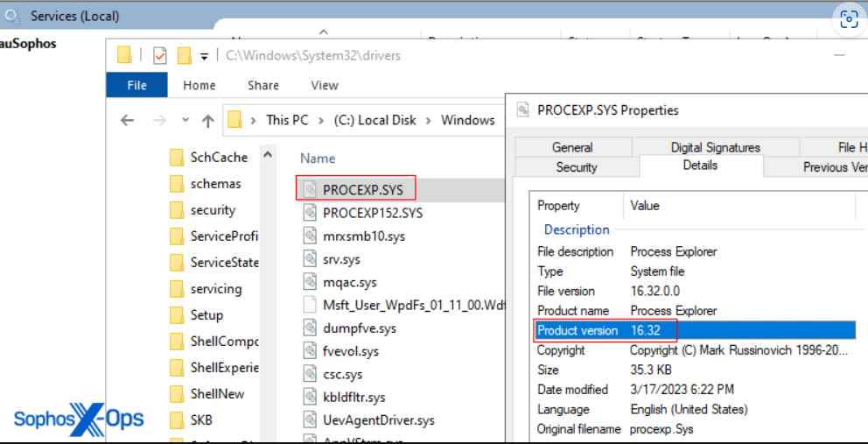Open the Quick Access Toolbar dropdown

(204, 56)
